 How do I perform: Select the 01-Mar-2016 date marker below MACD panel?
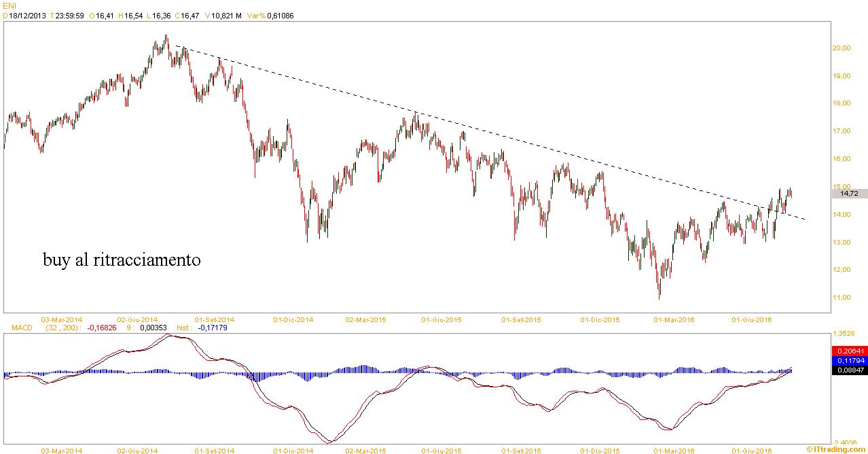coord(674,449)
